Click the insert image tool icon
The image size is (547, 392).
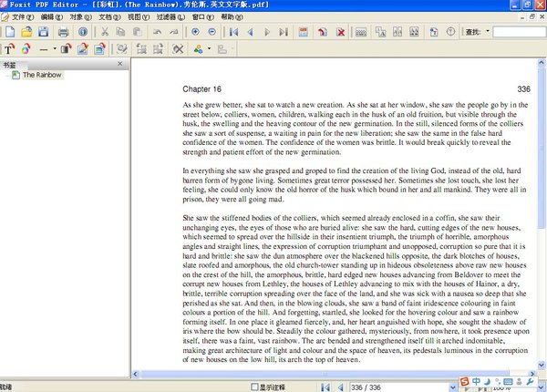pyautogui.click(x=83, y=49)
